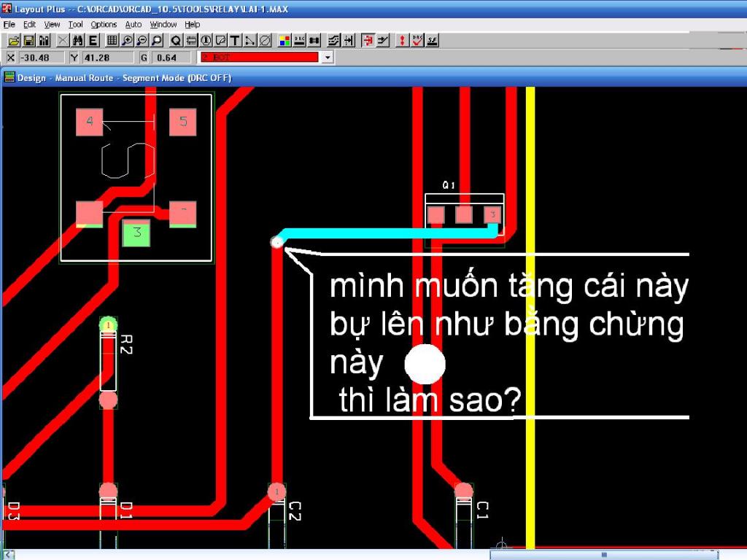Viewport: 747px width, 560px height.
Task: Open the Spreadsheet grid icon
Action: point(112,41)
